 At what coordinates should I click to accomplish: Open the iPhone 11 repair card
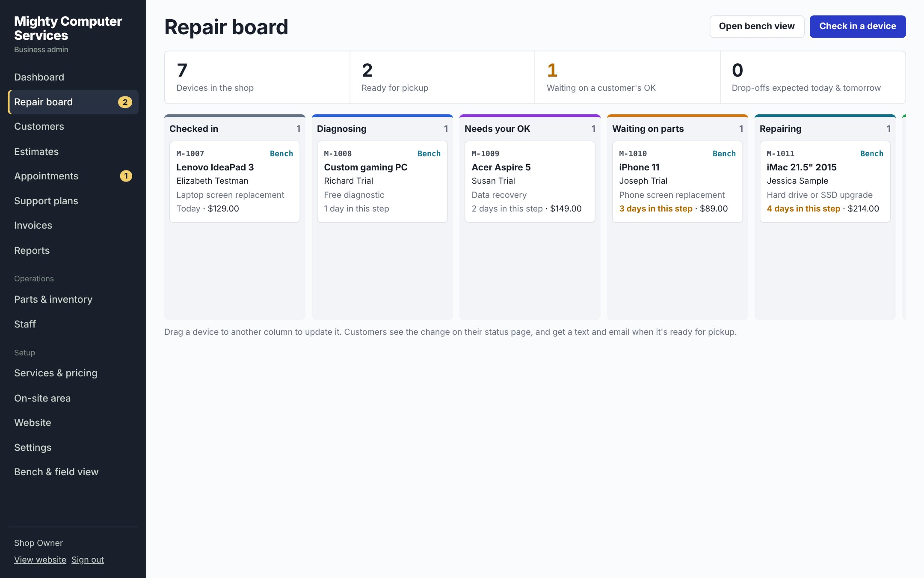click(678, 182)
